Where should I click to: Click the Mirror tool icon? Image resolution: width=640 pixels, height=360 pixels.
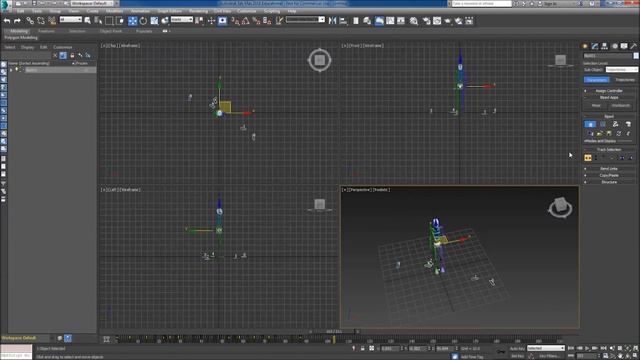(333, 21)
